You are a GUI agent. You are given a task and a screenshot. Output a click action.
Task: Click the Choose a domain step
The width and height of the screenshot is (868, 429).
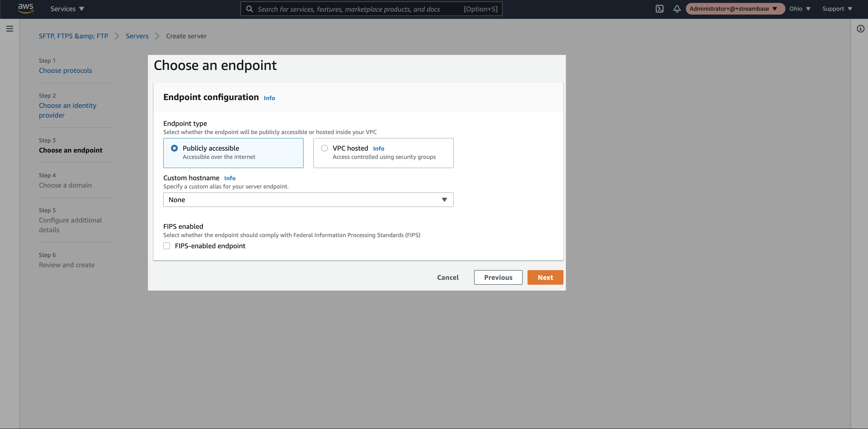click(65, 185)
